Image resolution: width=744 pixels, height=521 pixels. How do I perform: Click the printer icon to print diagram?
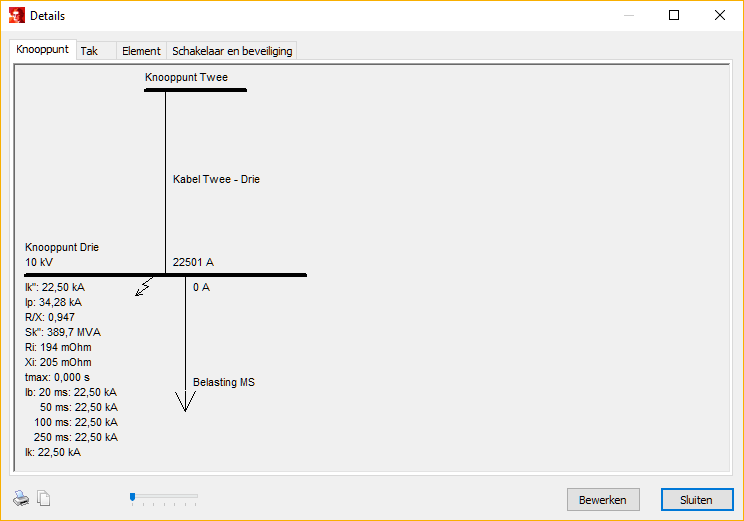click(x=21, y=498)
